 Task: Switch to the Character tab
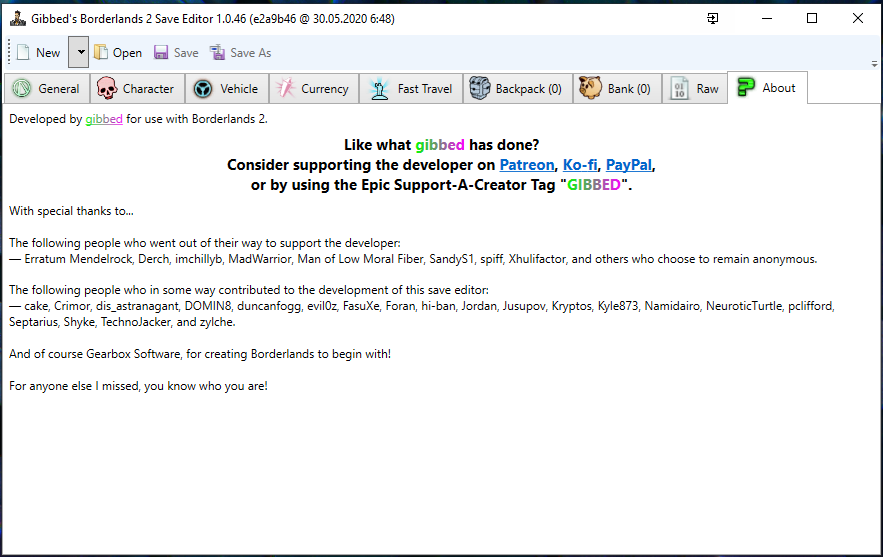[x=137, y=88]
